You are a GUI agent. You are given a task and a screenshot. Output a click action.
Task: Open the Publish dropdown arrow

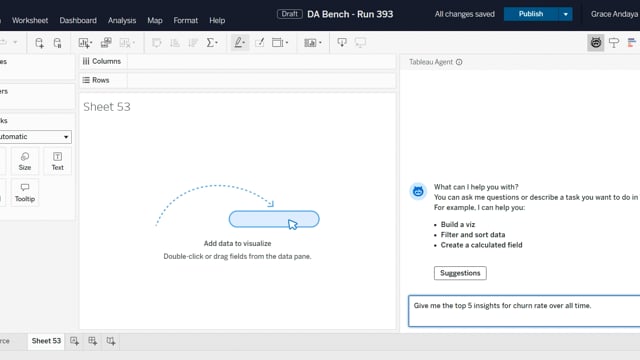(x=565, y=14)
